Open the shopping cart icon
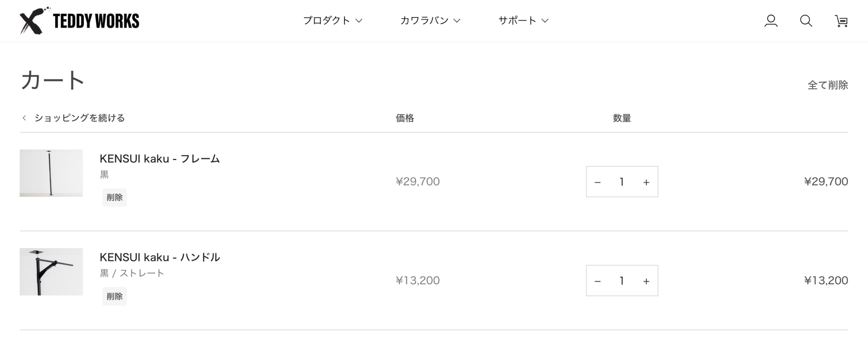 point(841,21)
